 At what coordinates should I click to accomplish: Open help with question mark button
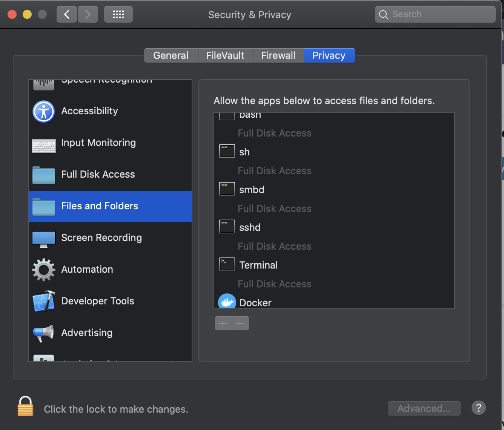(478, 408)
